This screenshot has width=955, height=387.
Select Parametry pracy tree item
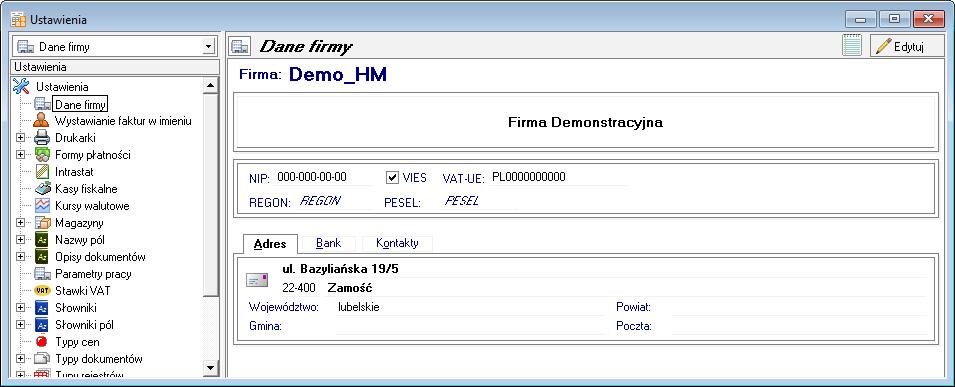click(93, 274)
